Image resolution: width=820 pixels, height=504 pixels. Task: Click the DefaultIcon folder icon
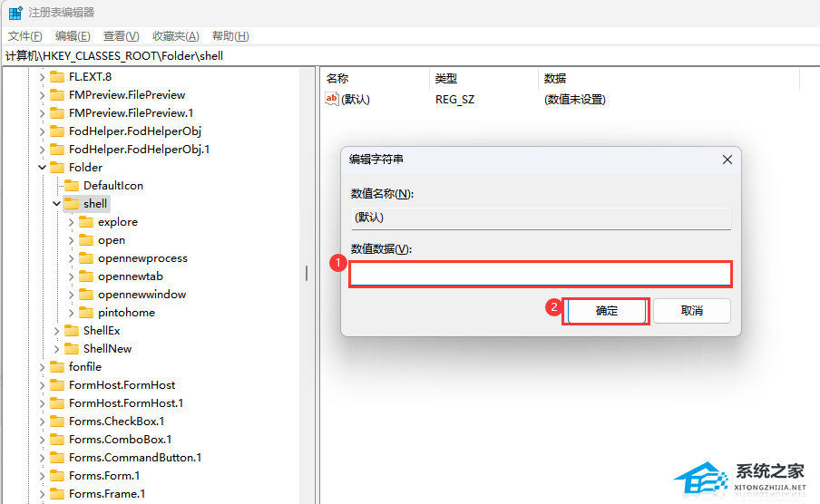pos(72,186)
